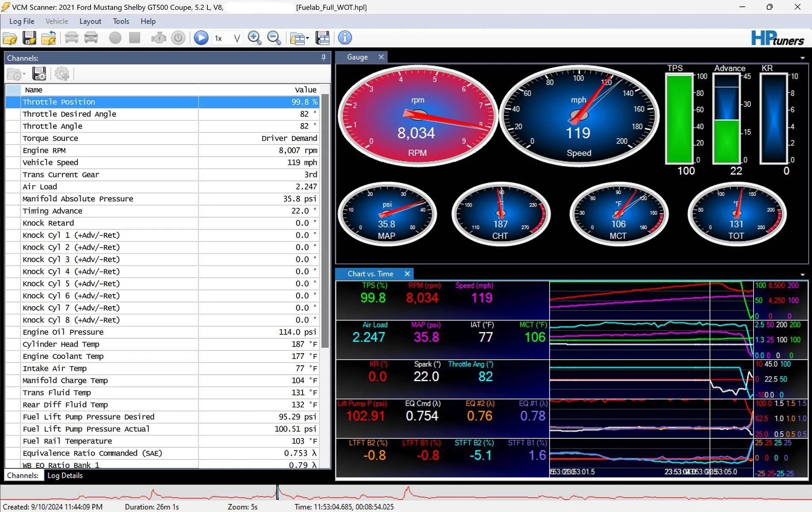
Task: Select the Engine RPM channel row
Action: (162, 151)
